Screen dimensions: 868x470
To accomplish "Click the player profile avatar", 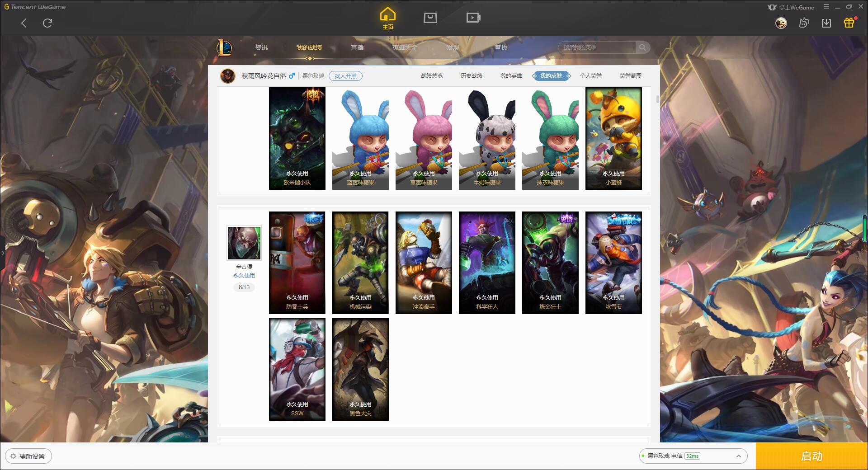I will (228, 76).
